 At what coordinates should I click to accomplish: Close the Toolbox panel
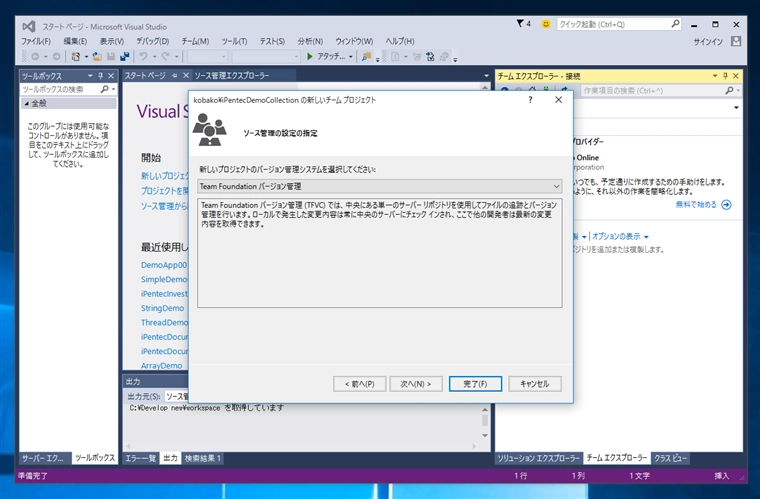click(111, 76)
